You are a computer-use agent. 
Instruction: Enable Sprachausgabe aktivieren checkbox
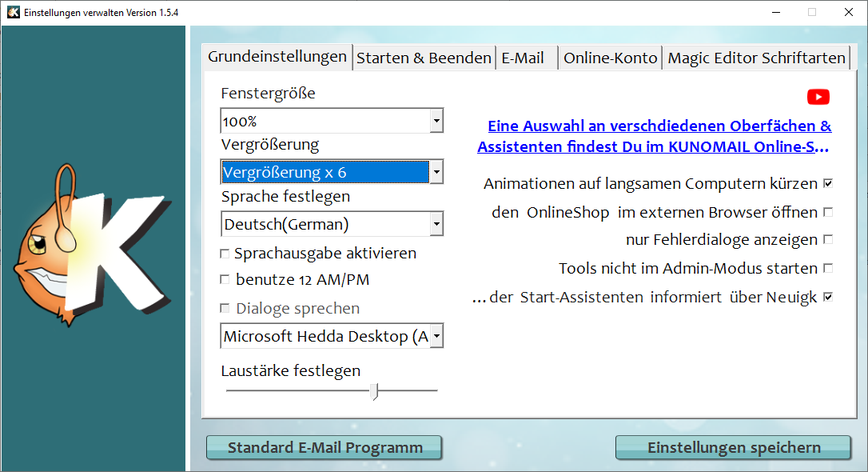[x=225, y=254]
